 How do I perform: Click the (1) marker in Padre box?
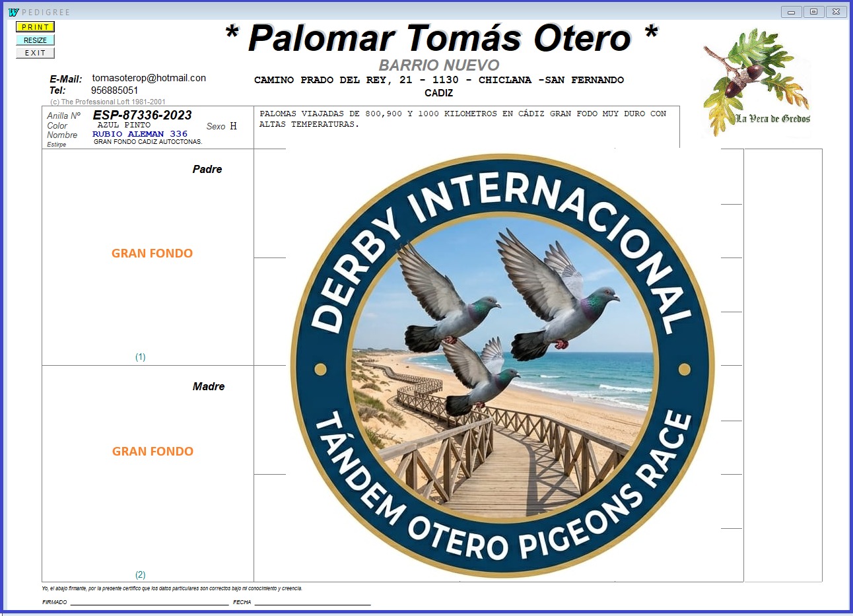[140, 357]
